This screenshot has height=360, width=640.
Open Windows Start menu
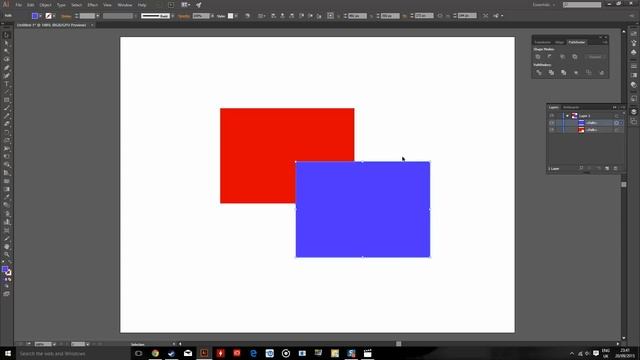point(8,353)
